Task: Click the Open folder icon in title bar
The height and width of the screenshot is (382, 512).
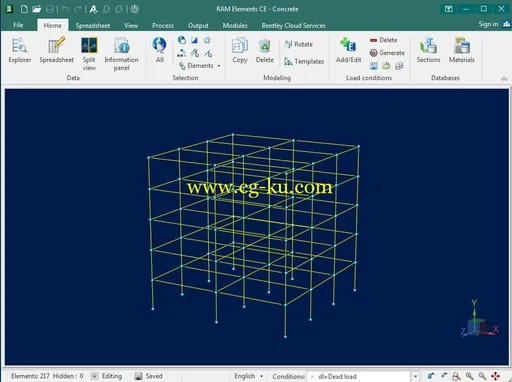Action: (x=36, y=9)
